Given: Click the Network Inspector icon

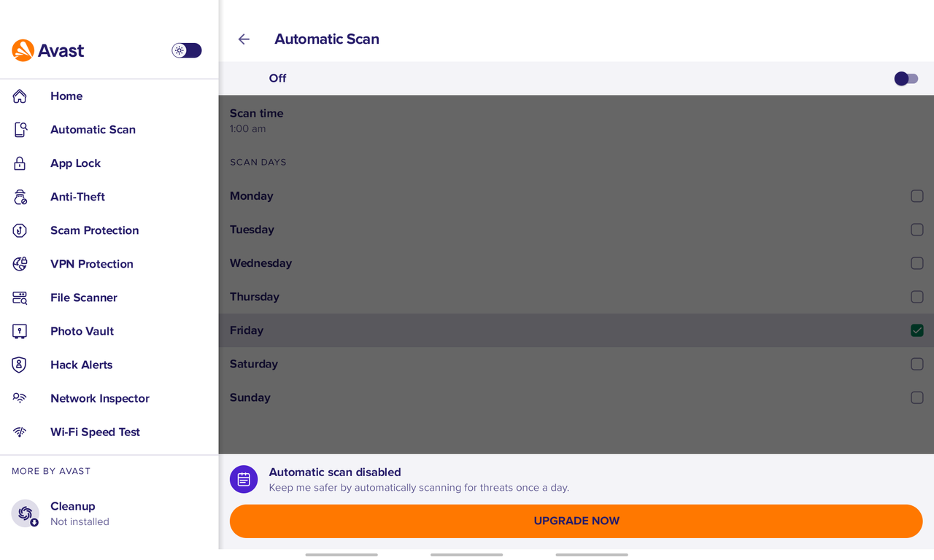Looking at the screenshot, I should [20, 398].
